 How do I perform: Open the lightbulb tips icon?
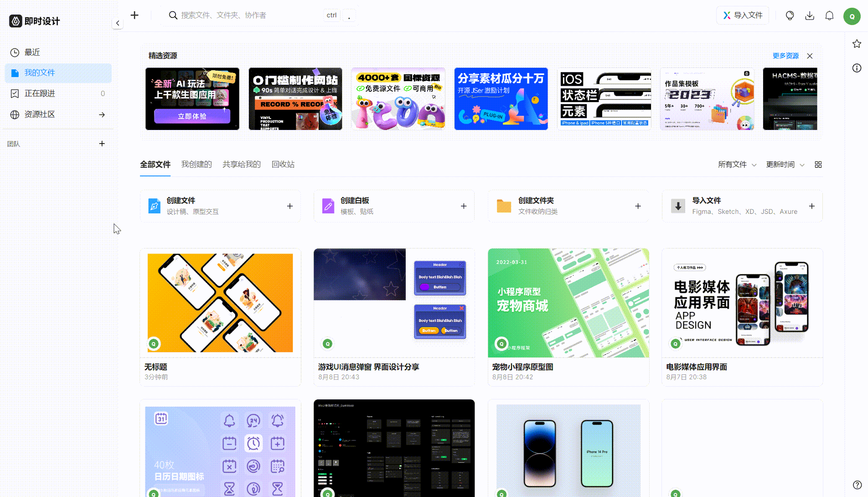pyautogui.click(x=790, y=16)
